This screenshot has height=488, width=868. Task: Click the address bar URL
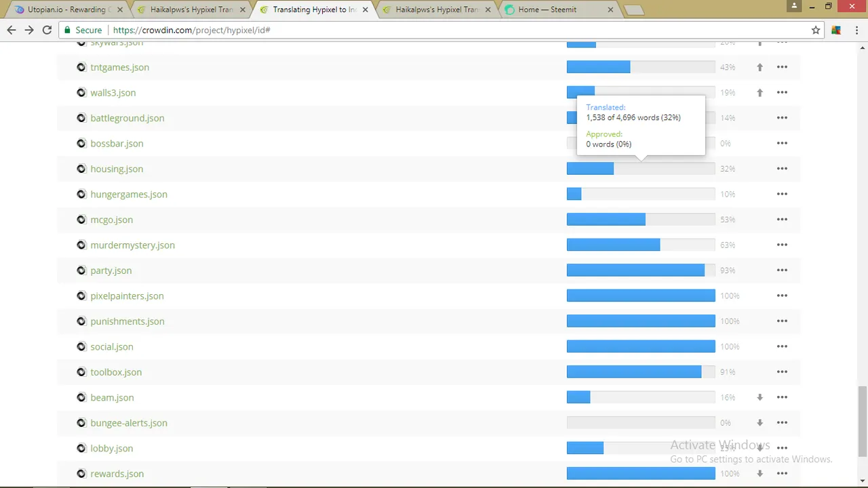pos(191,30)
